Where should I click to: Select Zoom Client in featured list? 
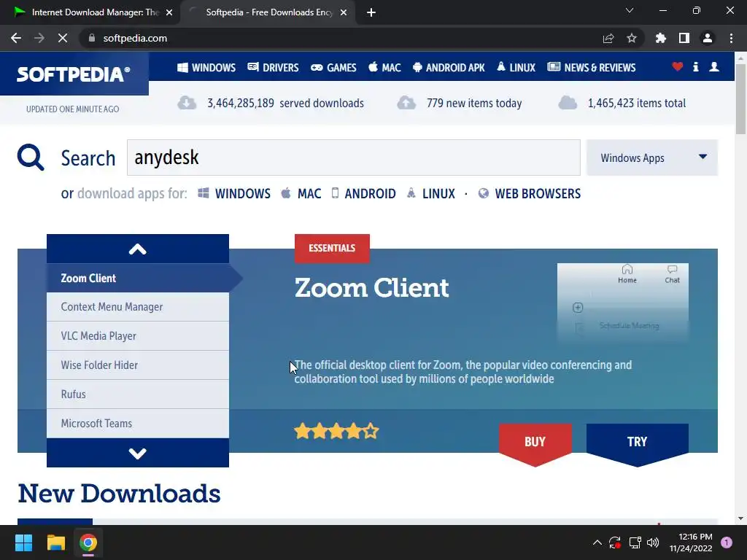tap(138, 278)
